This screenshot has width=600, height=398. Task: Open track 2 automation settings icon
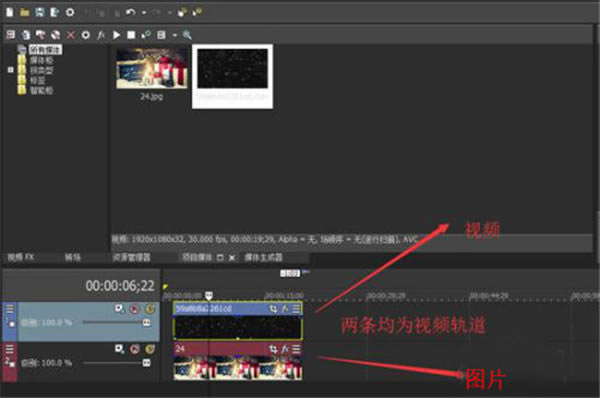[120, 349]
